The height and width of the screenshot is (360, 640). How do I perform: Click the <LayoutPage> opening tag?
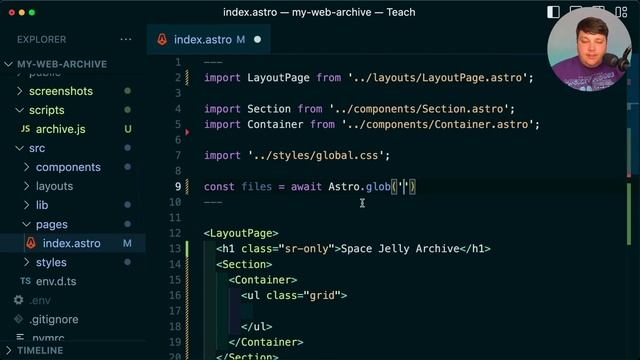pos(241,233)
